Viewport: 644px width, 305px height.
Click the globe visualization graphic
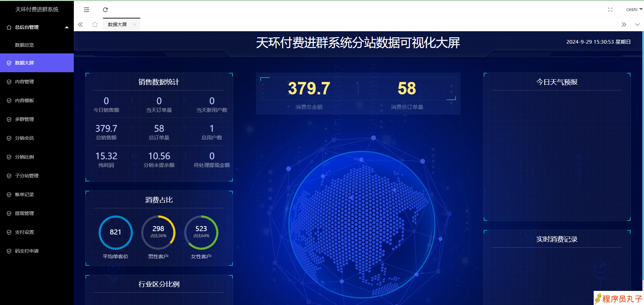[x=362, y=224]
